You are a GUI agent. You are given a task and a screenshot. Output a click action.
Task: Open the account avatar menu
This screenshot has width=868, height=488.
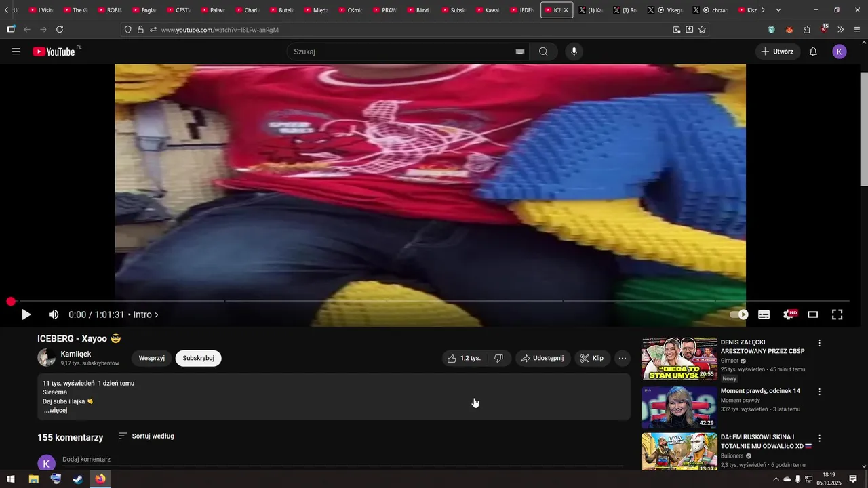pos(840,52)
